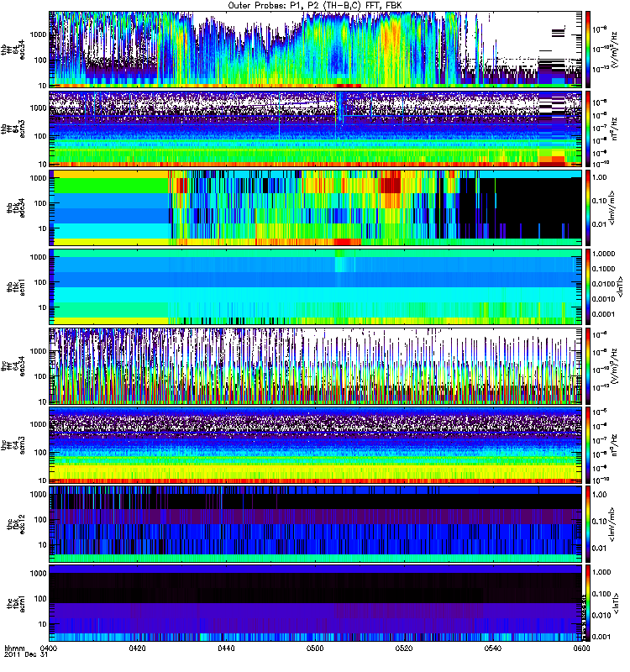
Task: Click the color bar of thb fff edc34 panel
Action: (588, 50)
